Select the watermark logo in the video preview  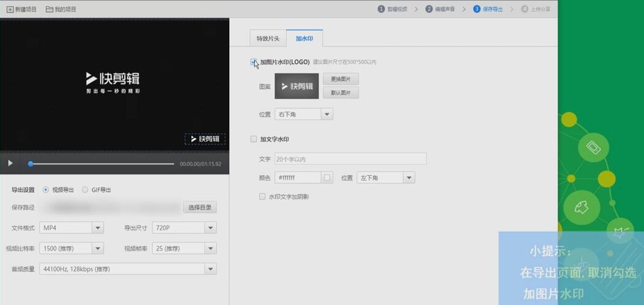tap(205, 139)
